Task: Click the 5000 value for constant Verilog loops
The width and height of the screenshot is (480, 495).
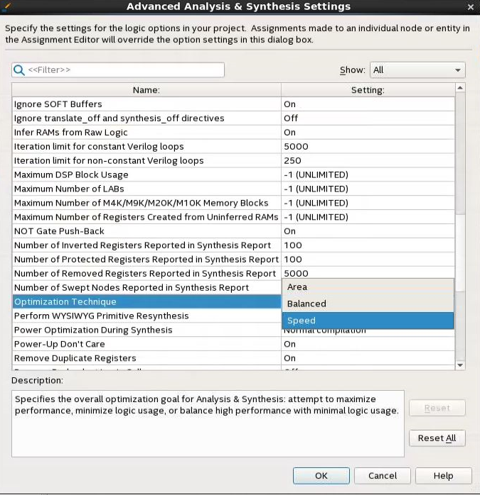Action: (x=368, y=147)
